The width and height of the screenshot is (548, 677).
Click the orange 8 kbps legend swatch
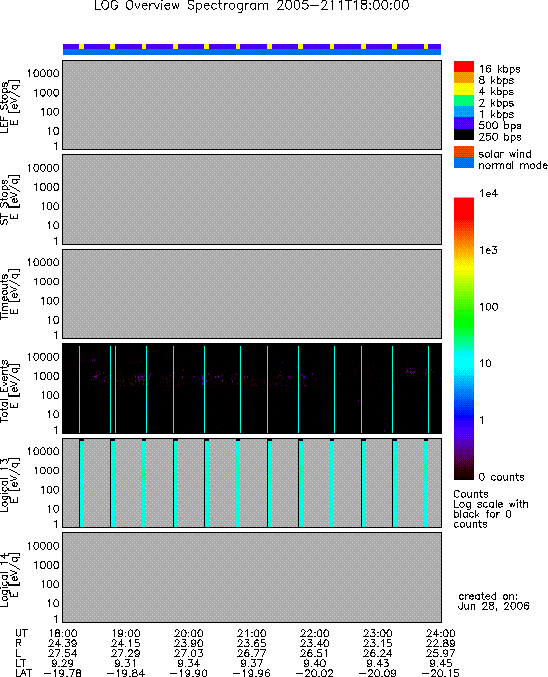tap(464, 77)
